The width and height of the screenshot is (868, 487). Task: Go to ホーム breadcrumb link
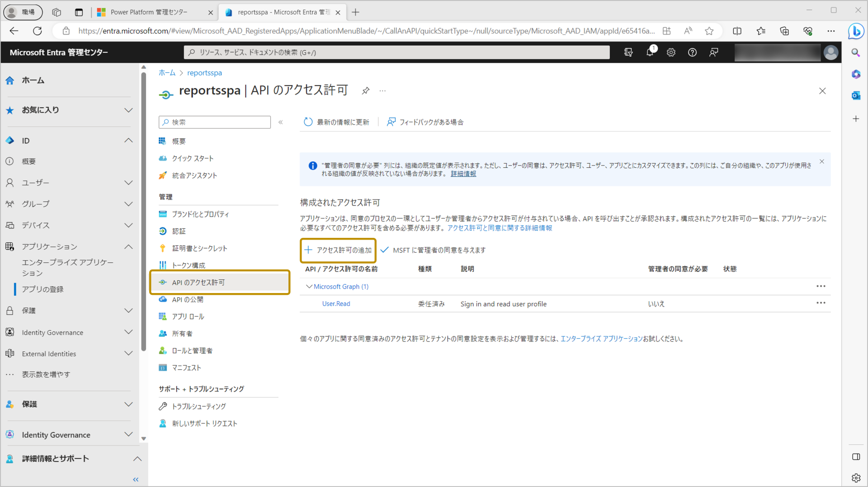click(167, 73)
